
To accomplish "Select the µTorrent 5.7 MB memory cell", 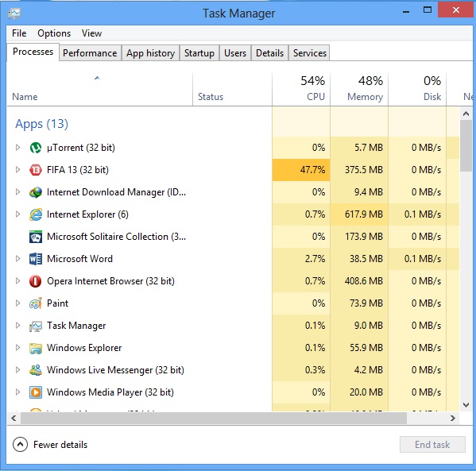I will tap(359, 148).
